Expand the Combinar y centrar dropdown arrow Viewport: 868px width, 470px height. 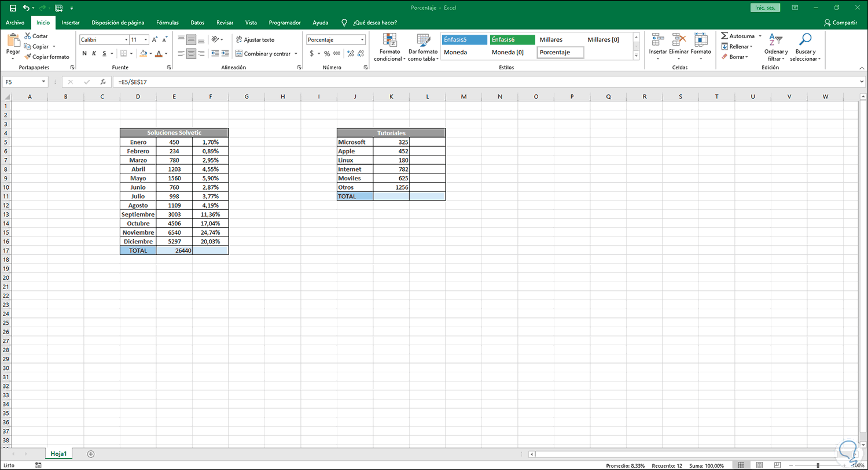pos(296,54)
